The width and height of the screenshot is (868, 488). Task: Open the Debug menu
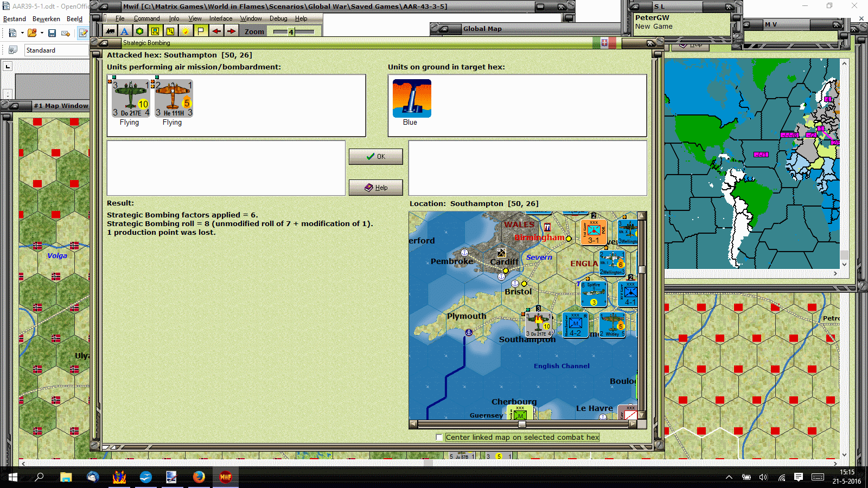278,18
